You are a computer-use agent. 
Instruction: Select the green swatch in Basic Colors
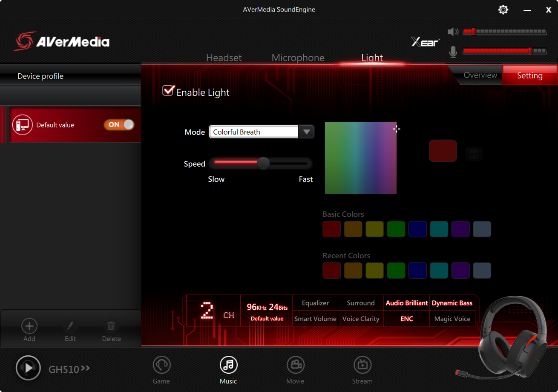coord(396,229)
